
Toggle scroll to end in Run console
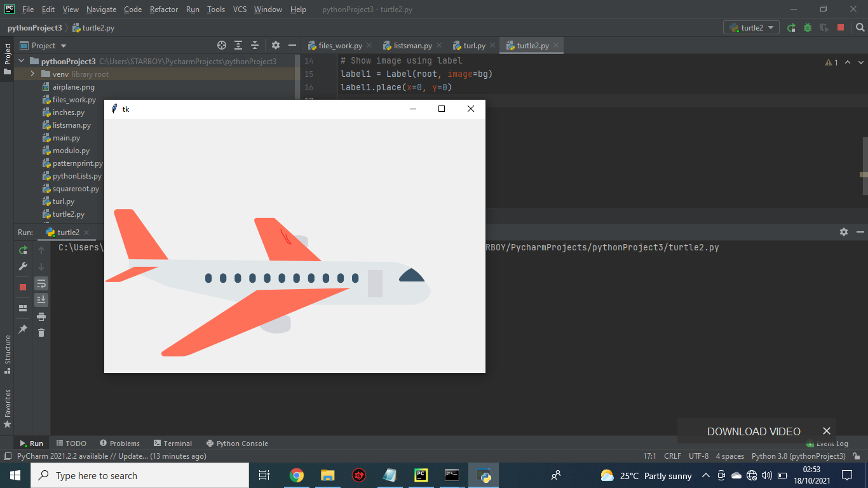[41, 300]
